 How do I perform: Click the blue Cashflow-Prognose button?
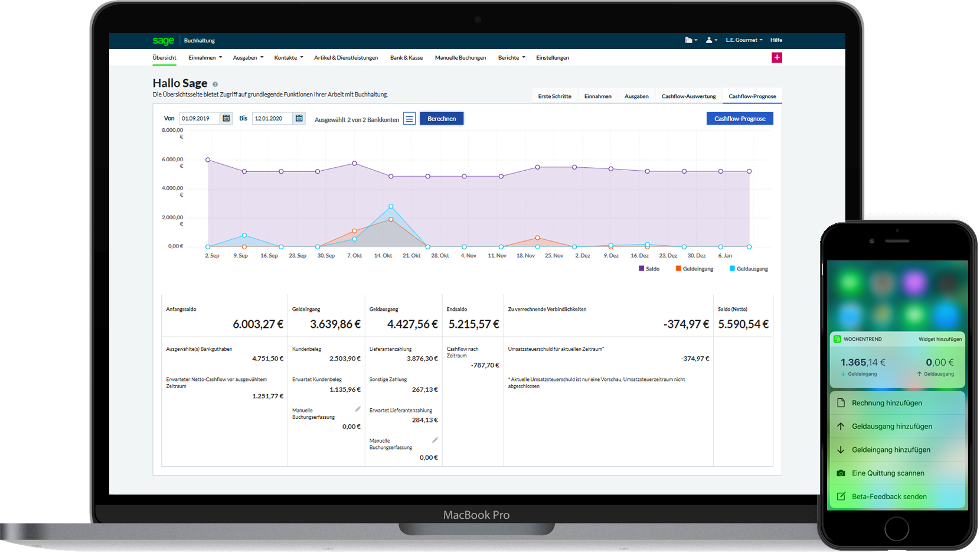[x=740, y=119]
